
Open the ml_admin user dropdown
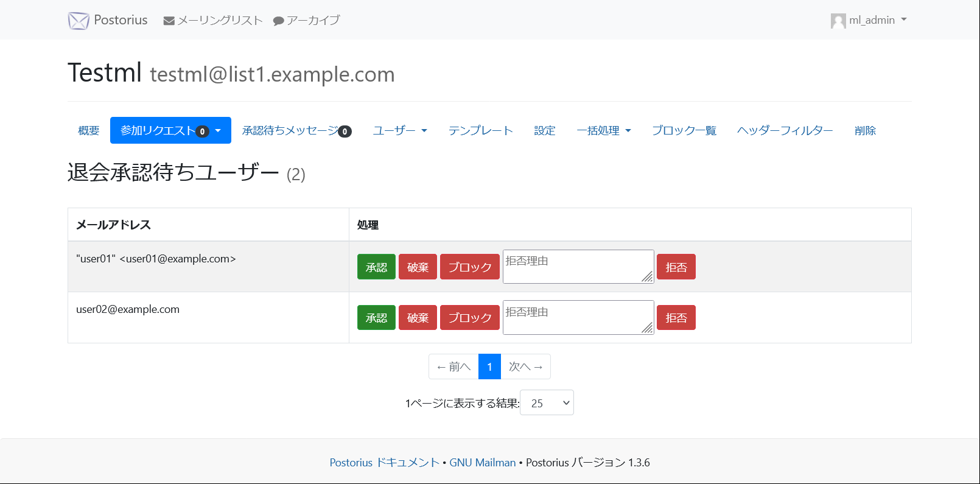869,21
